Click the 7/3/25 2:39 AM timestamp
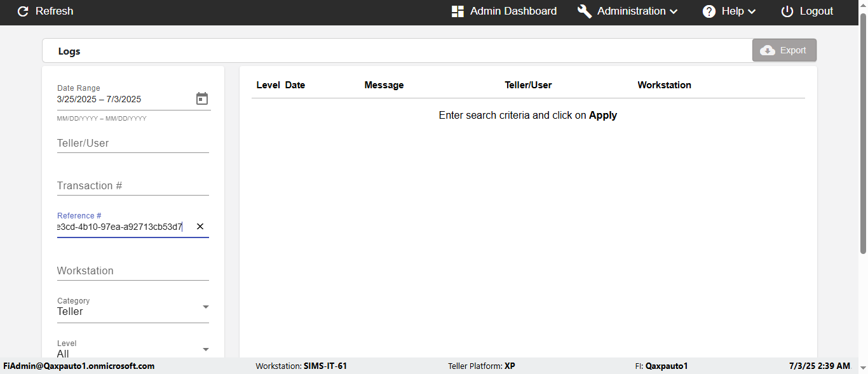 pyautogui.click(x=820, y=366)
